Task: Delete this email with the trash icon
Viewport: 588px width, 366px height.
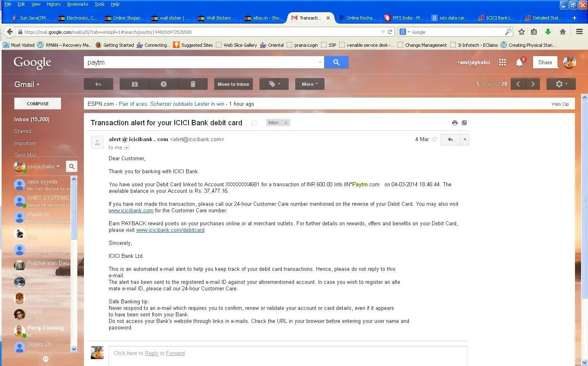Action: click(193, 84)
